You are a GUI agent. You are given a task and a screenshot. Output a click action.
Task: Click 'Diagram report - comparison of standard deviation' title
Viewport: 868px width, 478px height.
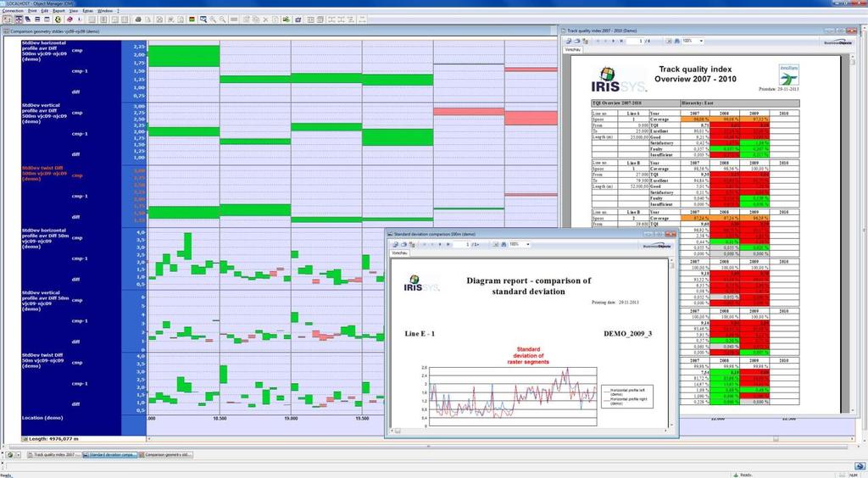(x=528, y=286)
